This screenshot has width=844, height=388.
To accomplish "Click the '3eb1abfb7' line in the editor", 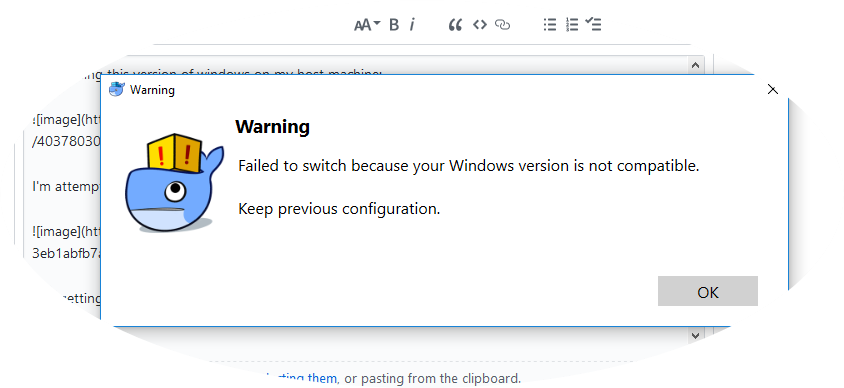I will 67,253.
